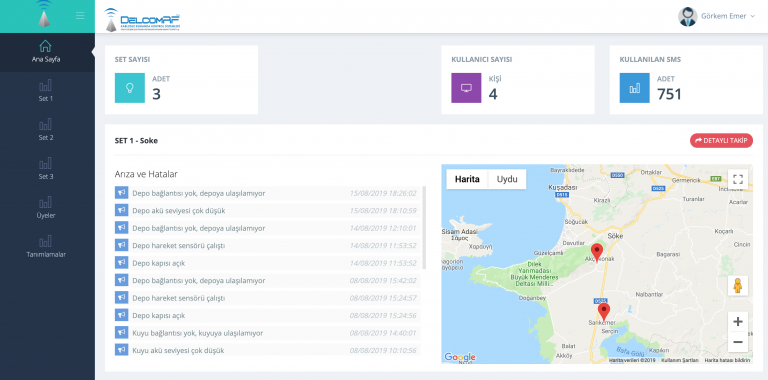768x380 pixels.
Task: Select 'Kuyu bağlantısı yok, kuyuya ulaşılamıyor' text
Action: [x=197, y=333]
